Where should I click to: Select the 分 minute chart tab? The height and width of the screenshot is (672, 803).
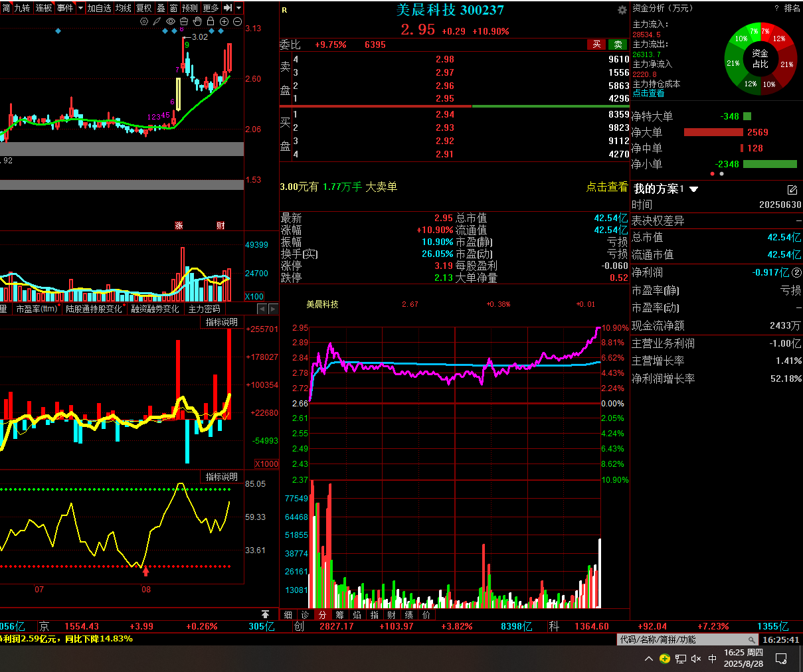[x=323, y=615]
